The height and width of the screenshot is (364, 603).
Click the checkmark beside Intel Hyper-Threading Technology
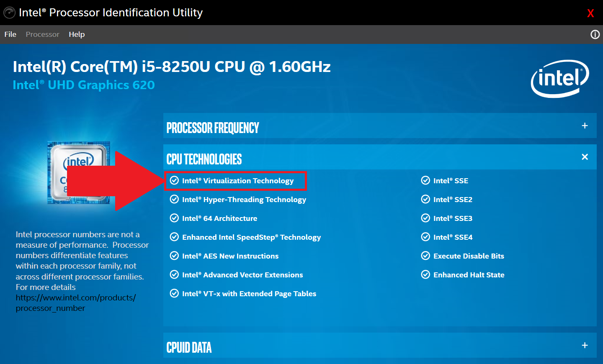click(174, 199)
